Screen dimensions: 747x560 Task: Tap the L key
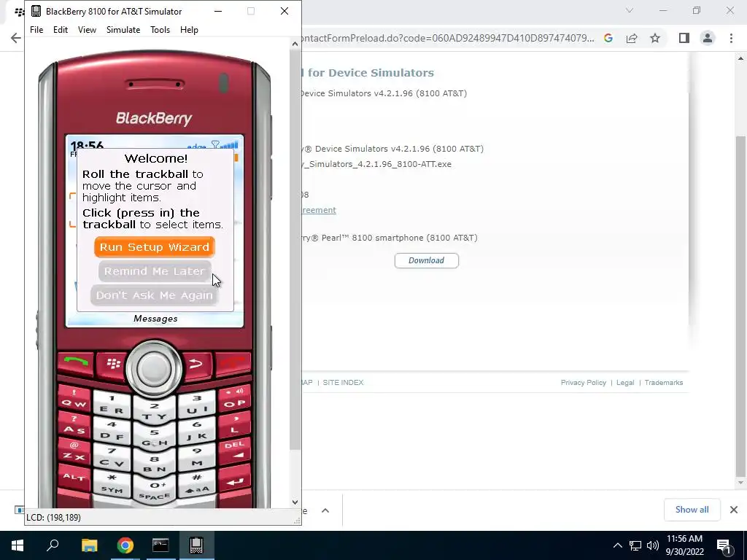click(234, 425)
